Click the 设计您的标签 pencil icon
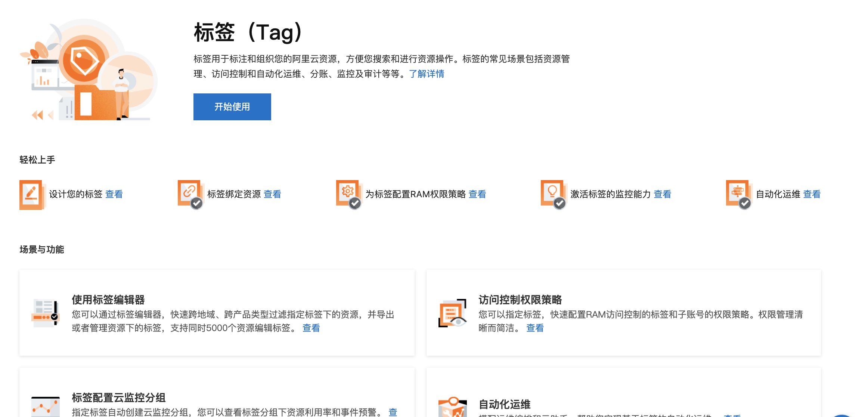Viewport: 868px width, 417px height. (x=32, y=195)
